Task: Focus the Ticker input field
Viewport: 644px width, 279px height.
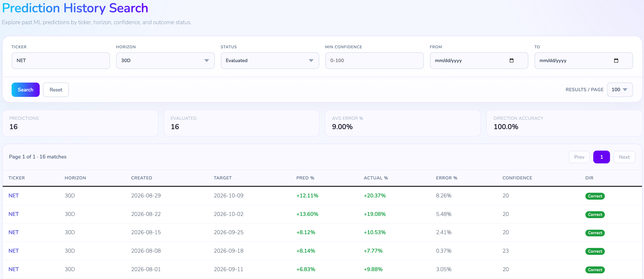Action: (61, 60)
